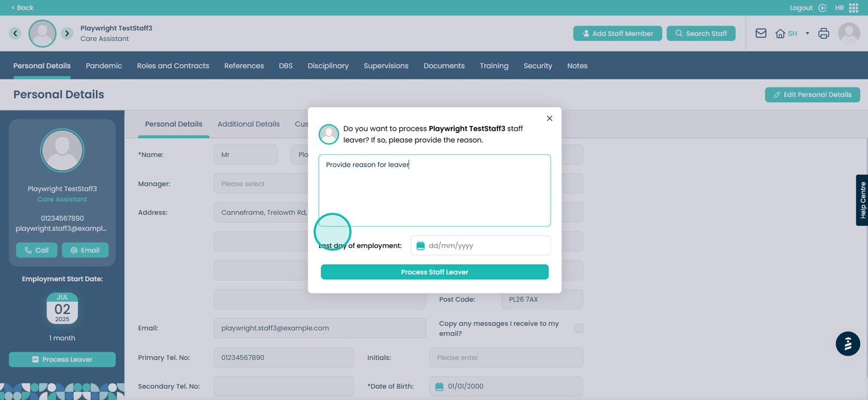
Task: Click the mail envelope icon in header
Action: (761, 33)
